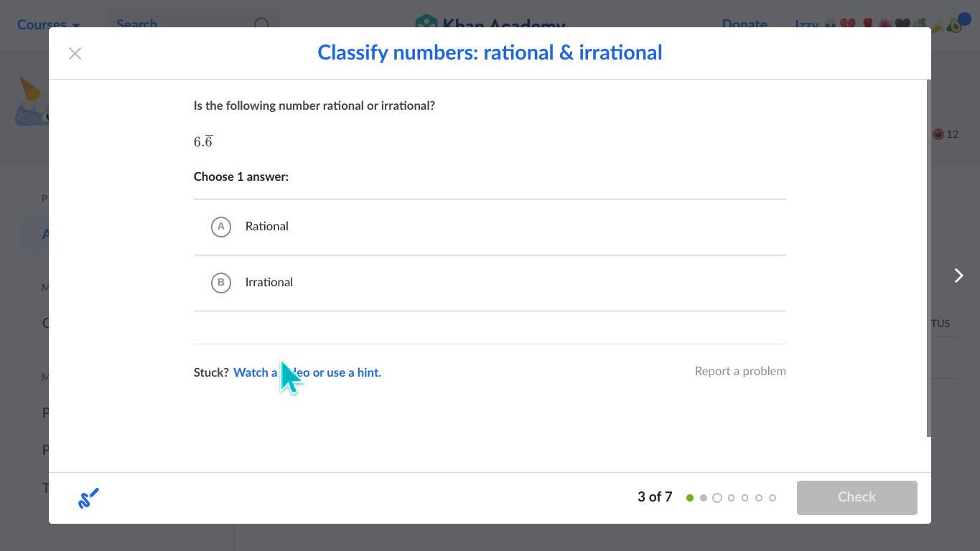Open the Courses dropdown menu
The height and width of the screenshot is (551, 980).
[48, 25]
